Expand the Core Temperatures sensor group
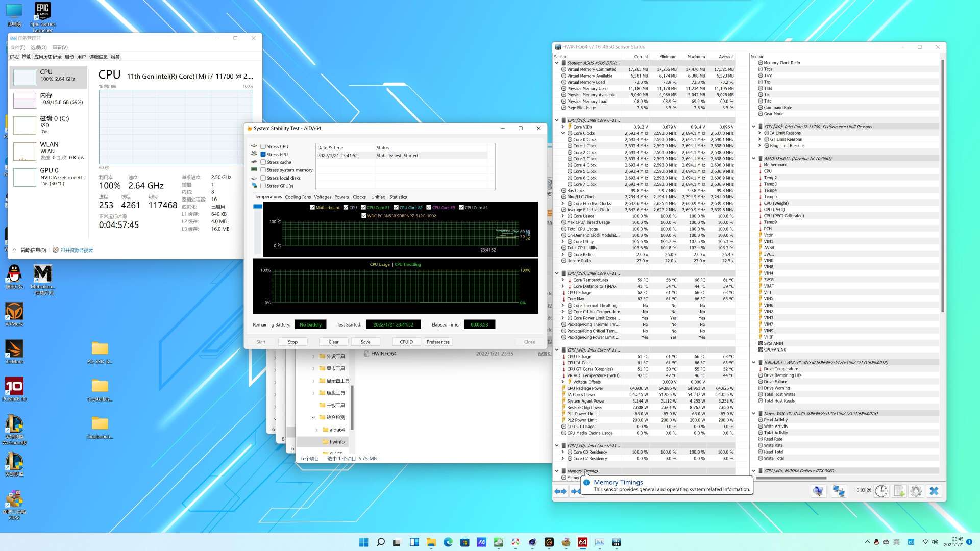This screenshot has width=980, height=551. click(x=563, y=280)
